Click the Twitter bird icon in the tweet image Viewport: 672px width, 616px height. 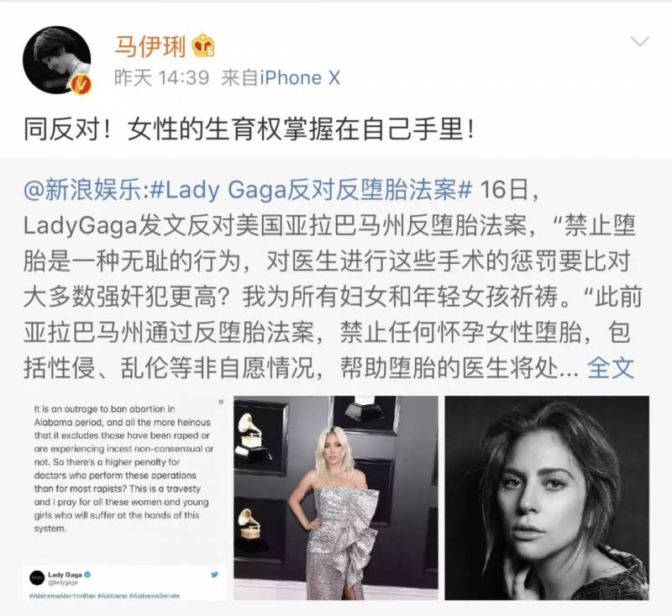tap(215, 575)
